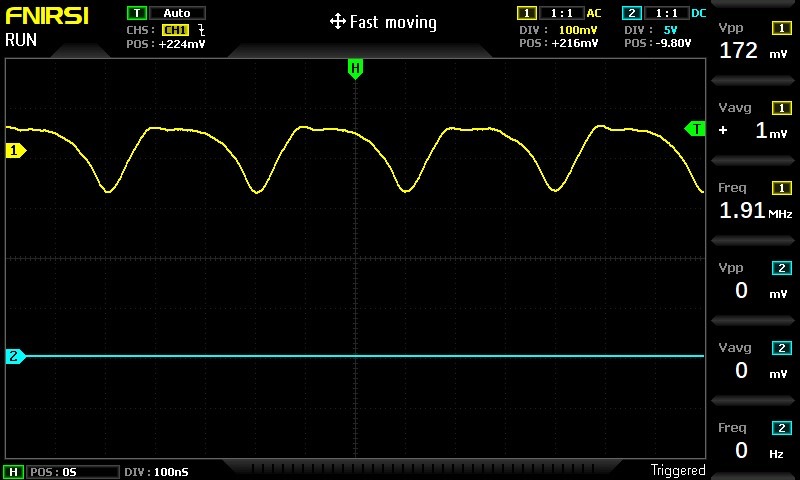Click the channel 2 probe ratio 1:1
Viewport: 800px width, 480px height.
coord(666,13)
